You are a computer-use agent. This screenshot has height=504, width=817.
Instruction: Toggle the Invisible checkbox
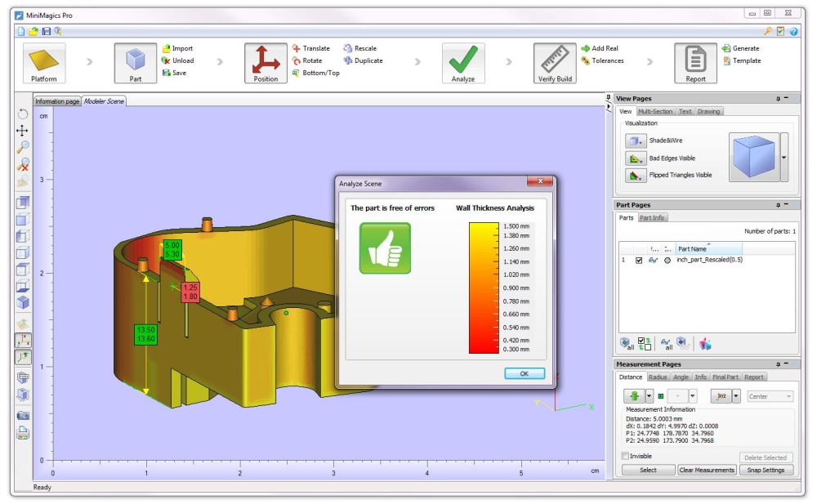click(x=625, y=456)
